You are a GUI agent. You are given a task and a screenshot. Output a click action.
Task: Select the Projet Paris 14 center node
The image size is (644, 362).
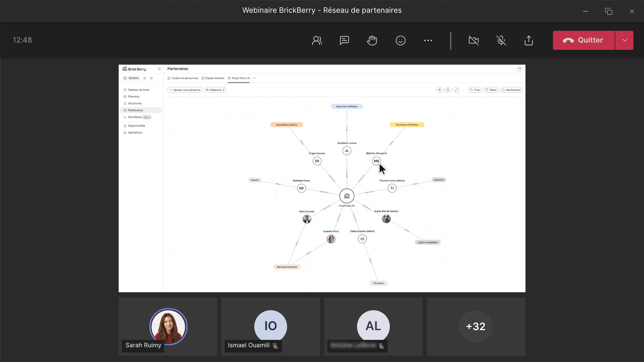pos(347,196)
